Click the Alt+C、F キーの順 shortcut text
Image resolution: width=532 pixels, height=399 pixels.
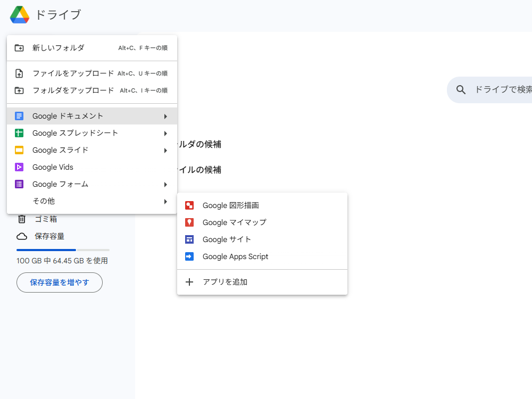coord(143,48)
